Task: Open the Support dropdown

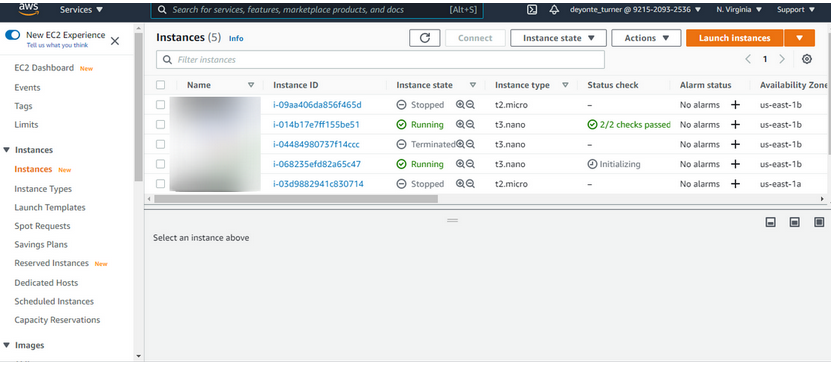Action: tap(796, 10)
